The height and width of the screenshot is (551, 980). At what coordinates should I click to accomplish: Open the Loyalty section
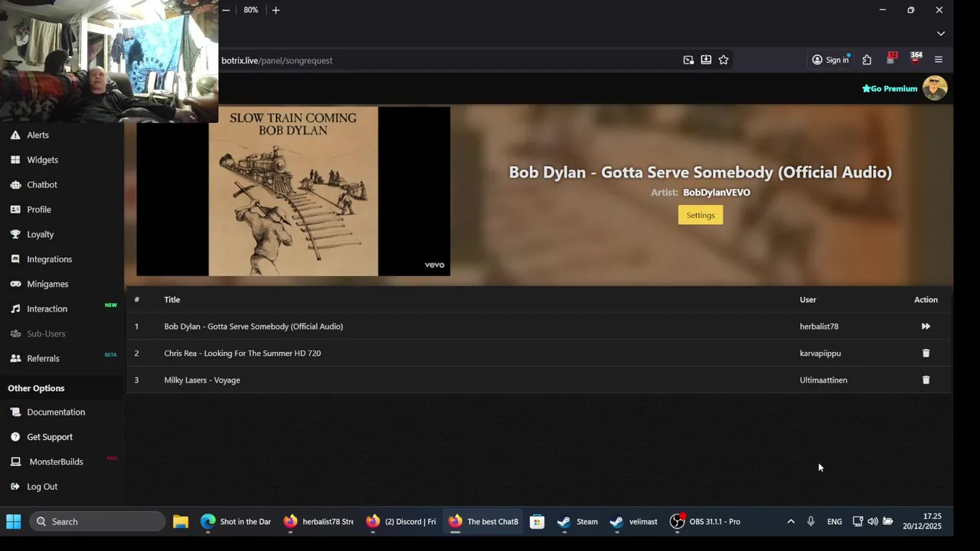tap(40, 234)
